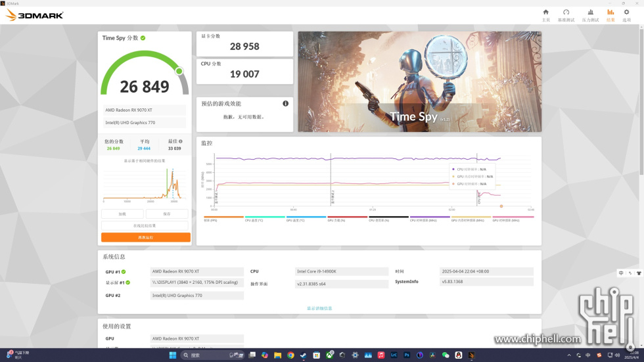Open WeChat from the taskbar
The image size is (644, 362).
tap(446, 355)
